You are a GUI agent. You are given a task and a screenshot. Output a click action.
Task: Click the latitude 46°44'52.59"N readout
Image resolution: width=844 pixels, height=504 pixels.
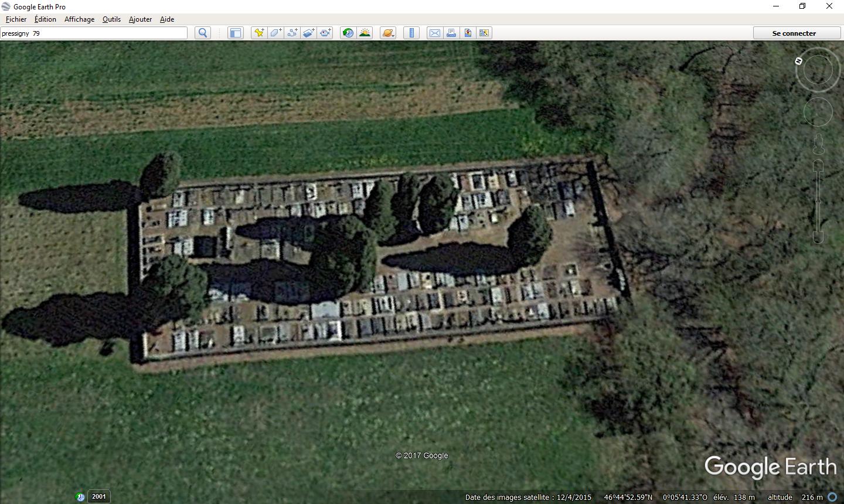pyautogui.click(x=628, y=497)
